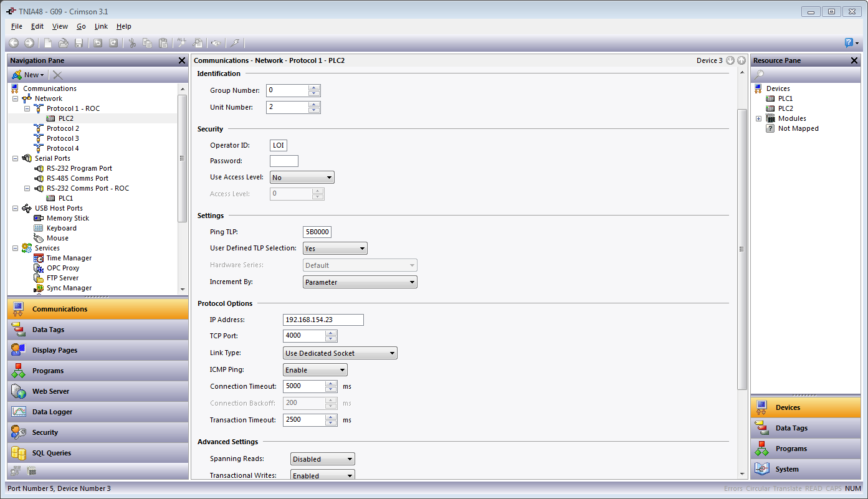Collapse the RS-232 Comms Port - ROC node
Screen dimensions: 868x499
pyautogui.click(x=27, y=188)
